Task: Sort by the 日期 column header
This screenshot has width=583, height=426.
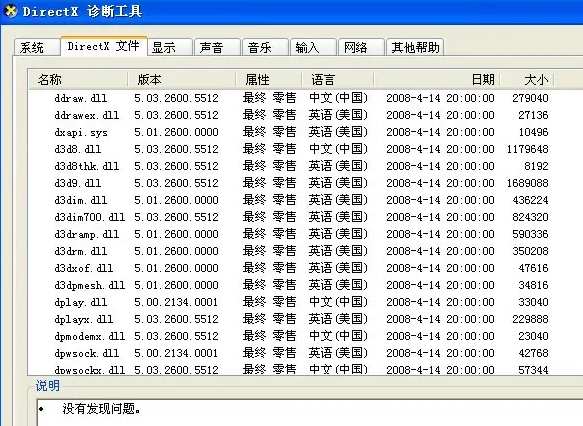Action: click(x=437, y=80)
